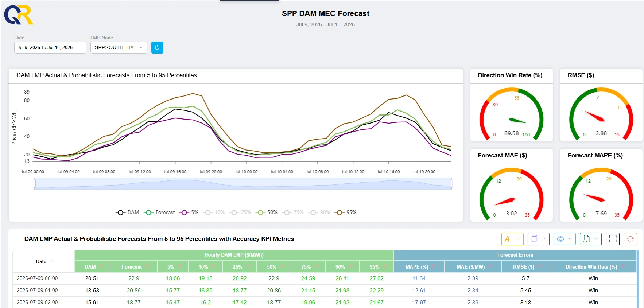Click sort icon on the DAM column

click(102, 266)
